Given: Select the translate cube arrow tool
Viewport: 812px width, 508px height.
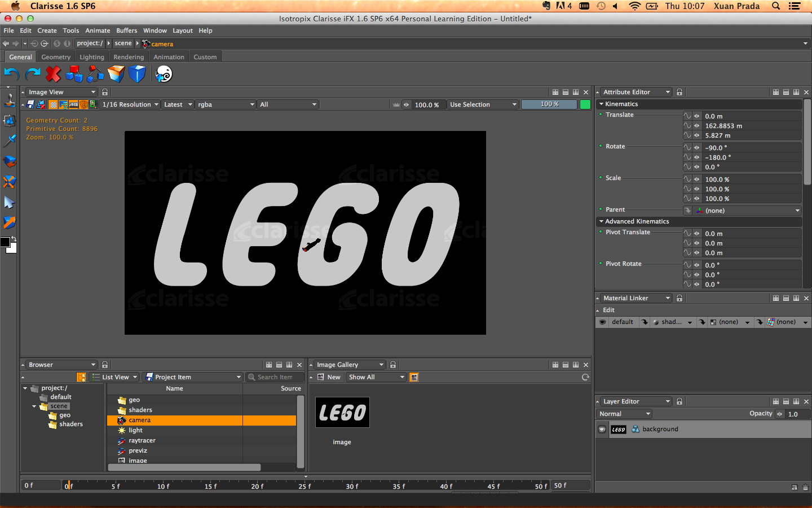Looking at the screenshot, I should [9, 222].
